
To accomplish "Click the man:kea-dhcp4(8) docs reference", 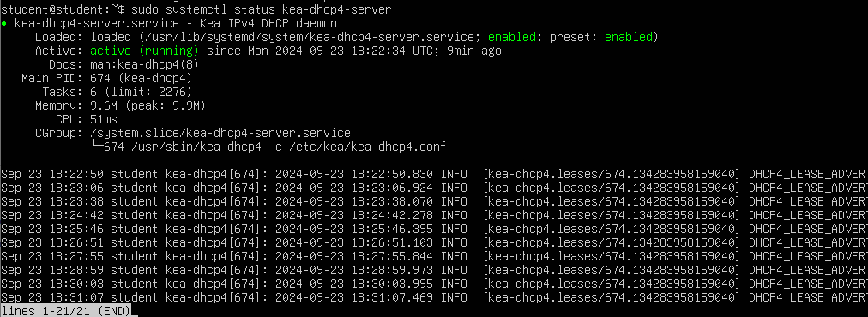I will (144, 65).
